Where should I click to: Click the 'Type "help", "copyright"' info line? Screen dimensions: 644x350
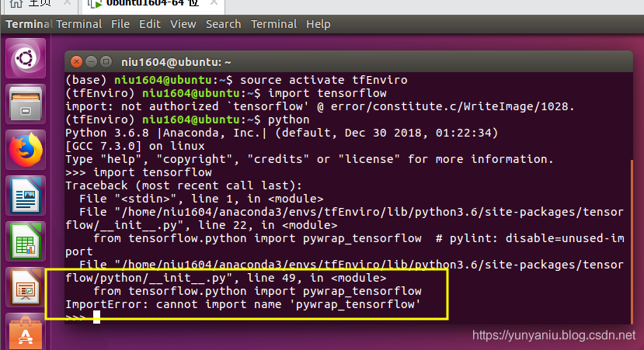pyautogui.click(x=309, y=159)
